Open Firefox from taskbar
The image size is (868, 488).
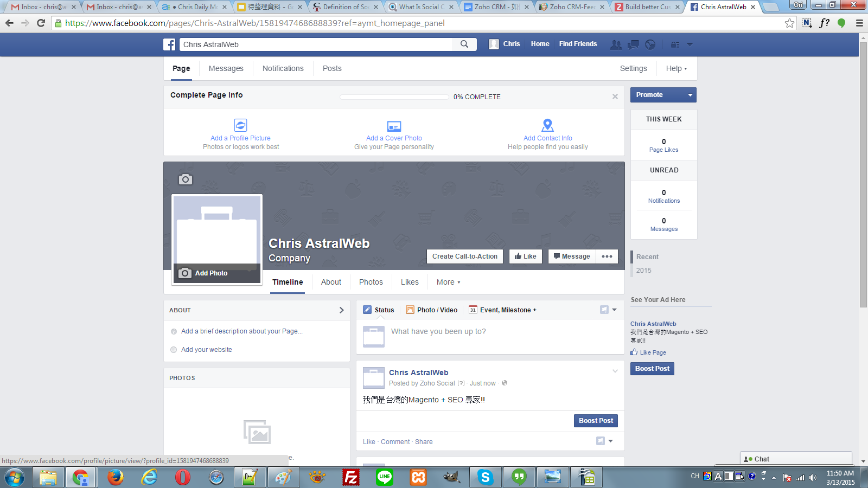(x=115, y=477)
